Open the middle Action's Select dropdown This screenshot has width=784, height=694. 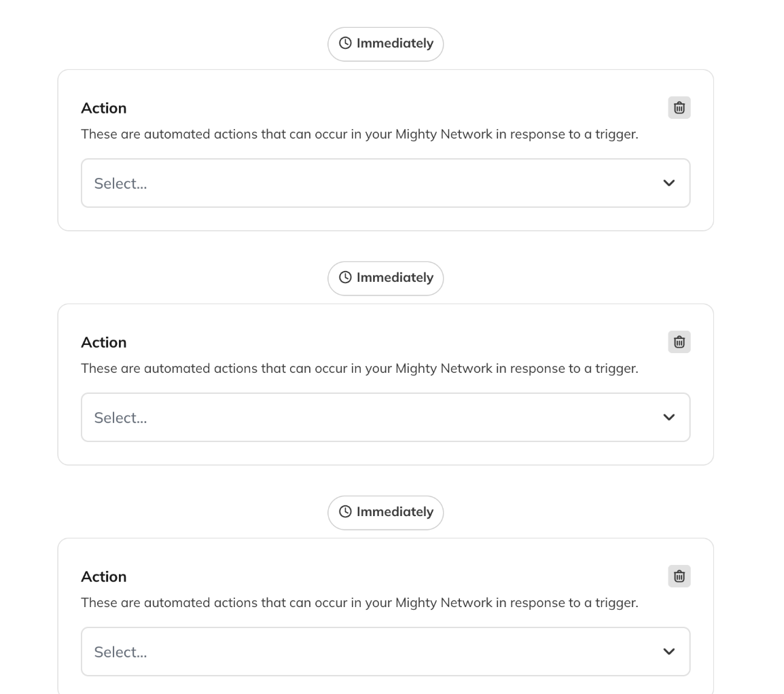point(385,417)
